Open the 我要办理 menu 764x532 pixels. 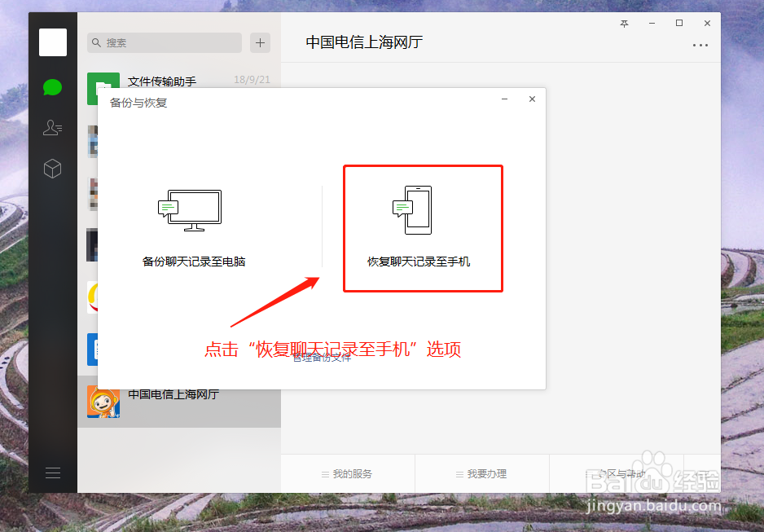point(482,473)
